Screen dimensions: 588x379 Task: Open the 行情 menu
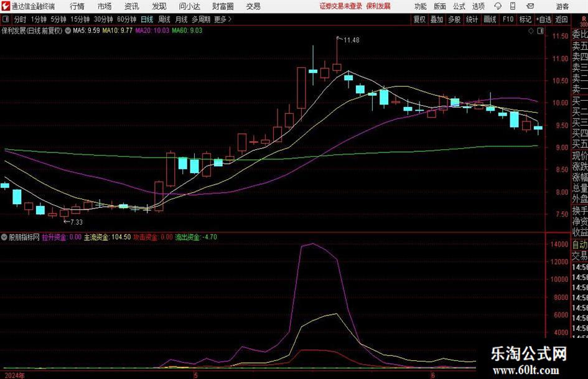click(77, 6)
